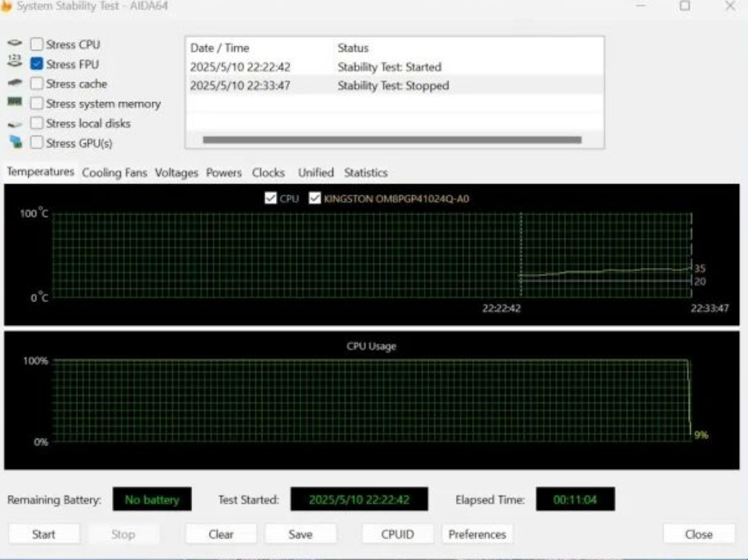Click the 123 FPU icon beside Stress FPU

(14, 64)
